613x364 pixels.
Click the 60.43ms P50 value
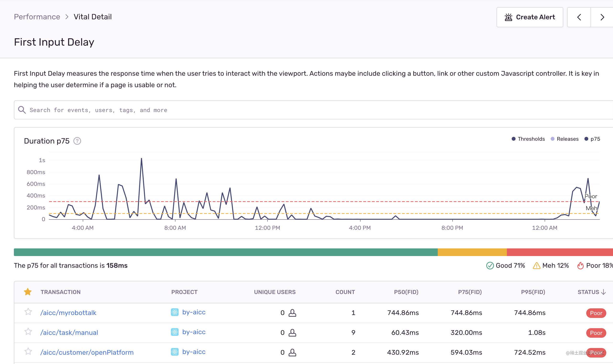pyautogui.click(x=405, y=333)
